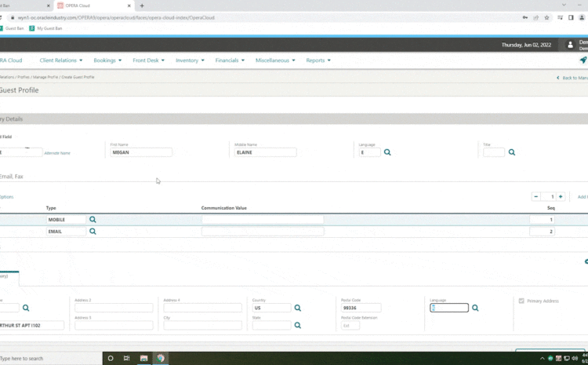Click the EMAIL communication value field
Screen dimensions: 588x365
pyautogui.click(x=263, y=232)
